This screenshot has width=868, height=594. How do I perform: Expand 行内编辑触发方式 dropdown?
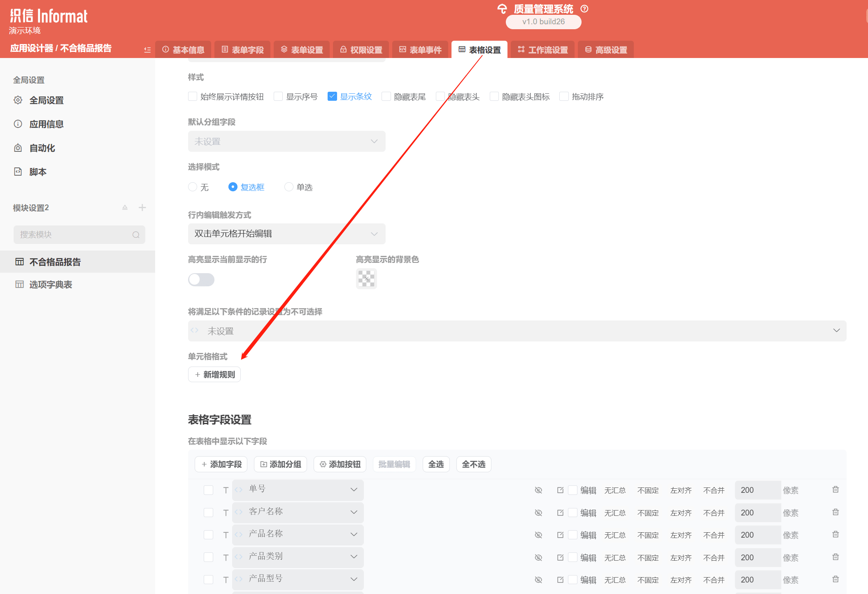(286, 234)
